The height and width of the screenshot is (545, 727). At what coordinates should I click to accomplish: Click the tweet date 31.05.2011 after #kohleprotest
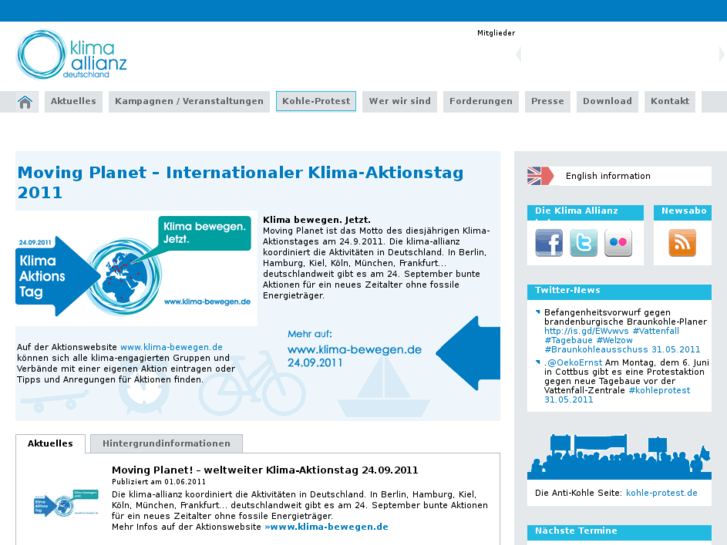coord(568,400)
